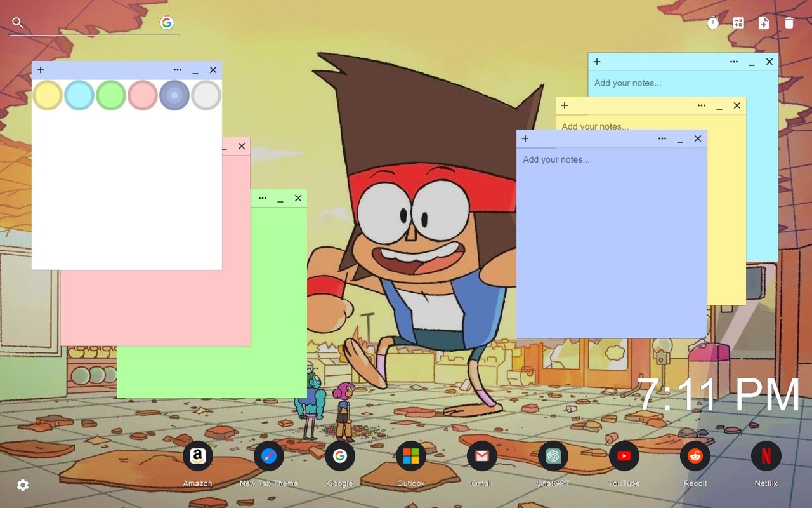Open the YouTube shortcut
The height and width of the screenshot is (508, 812).
[x=624, y=456]
